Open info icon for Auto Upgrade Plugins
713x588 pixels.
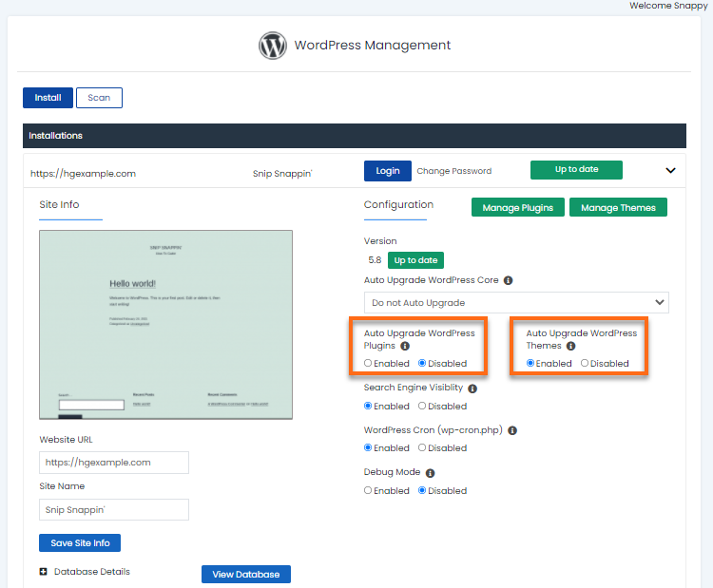[x=405, y=347]
